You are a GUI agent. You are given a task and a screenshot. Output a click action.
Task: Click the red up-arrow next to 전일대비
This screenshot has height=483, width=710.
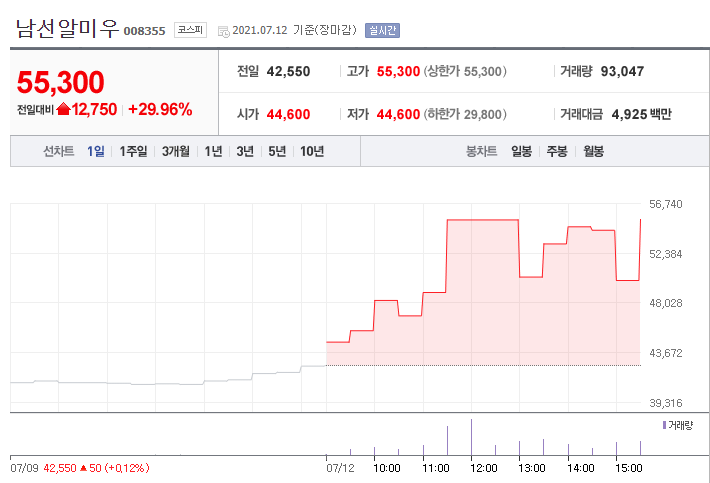pyautogui.click(x=64, y=109)
